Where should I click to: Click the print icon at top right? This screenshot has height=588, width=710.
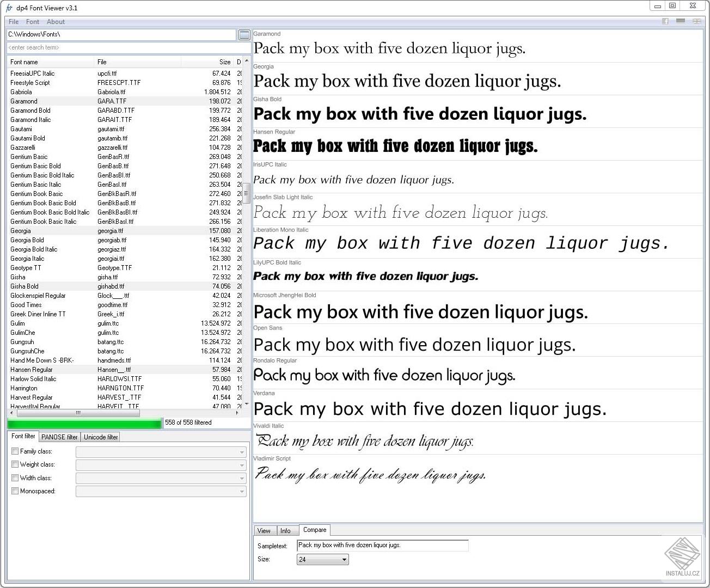coord(681,21)
